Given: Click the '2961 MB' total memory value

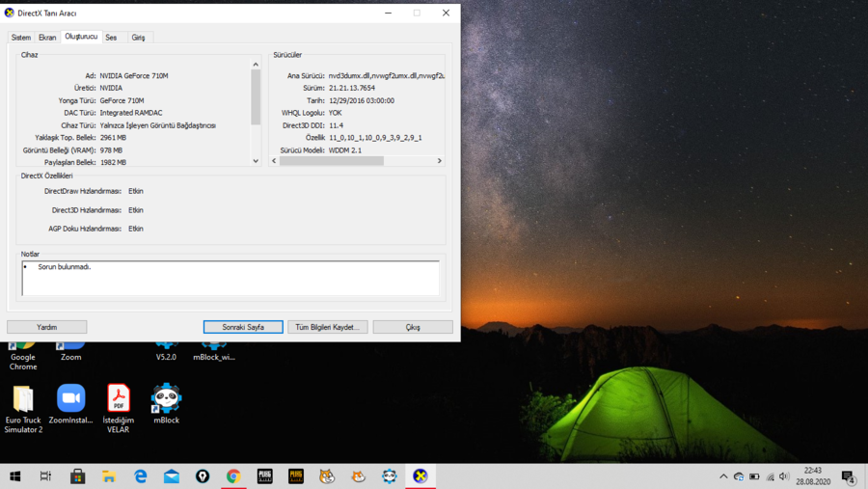Looking at the screenshot, I should [113, 137].
